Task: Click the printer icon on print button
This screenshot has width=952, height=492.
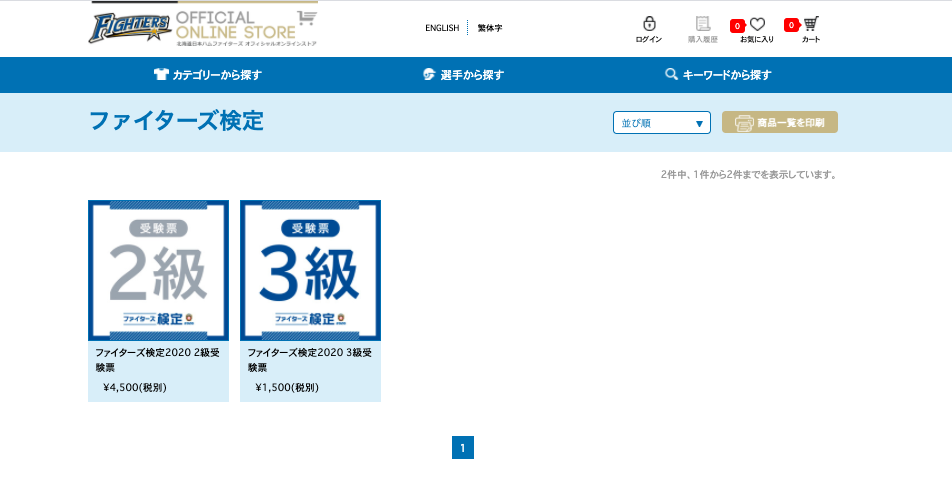Action: (744, 123)
